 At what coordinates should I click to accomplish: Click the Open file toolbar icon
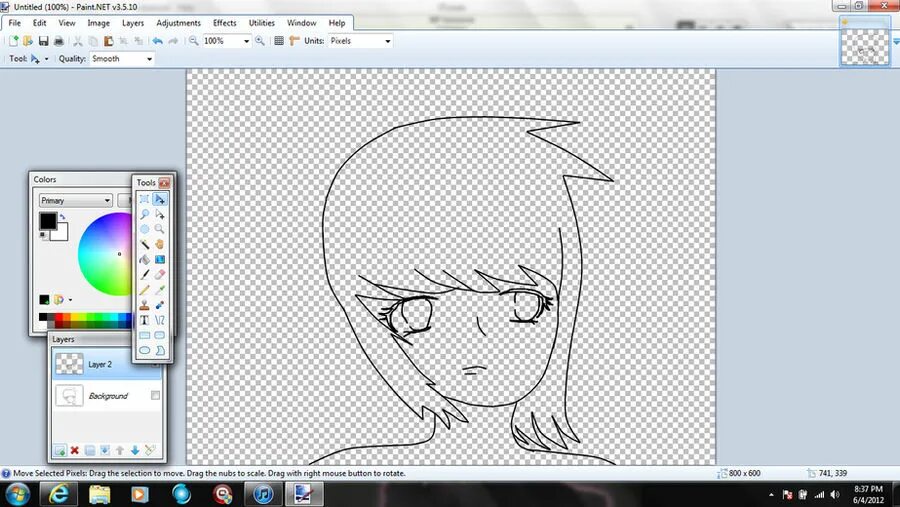pyautogui.click(x=28, y=41)
